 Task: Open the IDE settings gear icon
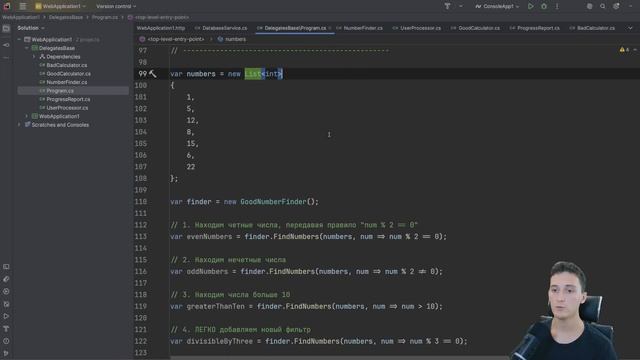point(616,6)
